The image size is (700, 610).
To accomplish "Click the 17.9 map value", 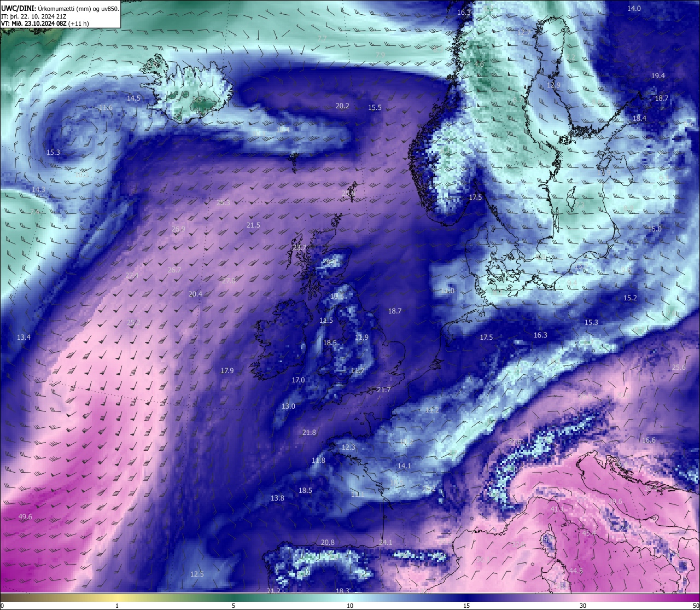I will 227,370.
